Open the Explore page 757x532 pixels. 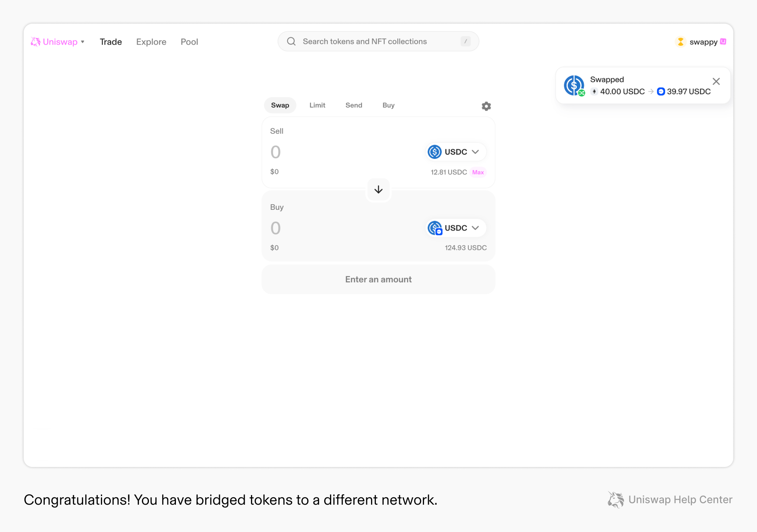pyautogui.click(x=151, y=42)
